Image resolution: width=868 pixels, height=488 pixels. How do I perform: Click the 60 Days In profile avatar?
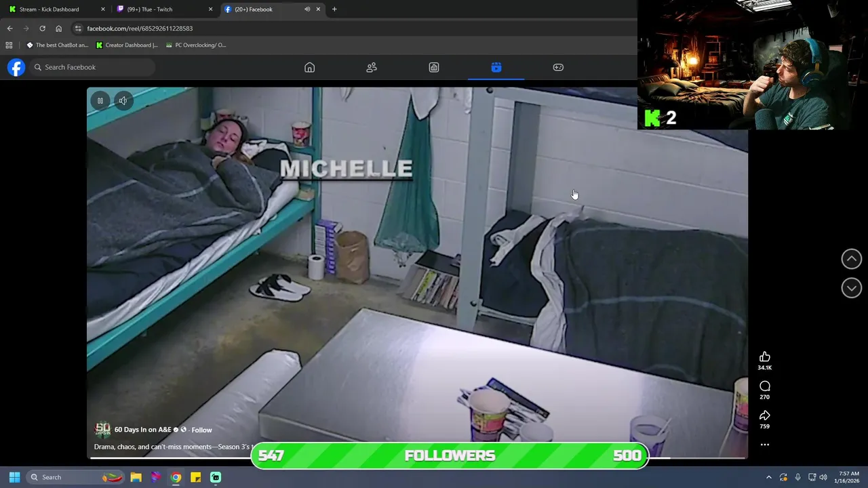[102, 430]
